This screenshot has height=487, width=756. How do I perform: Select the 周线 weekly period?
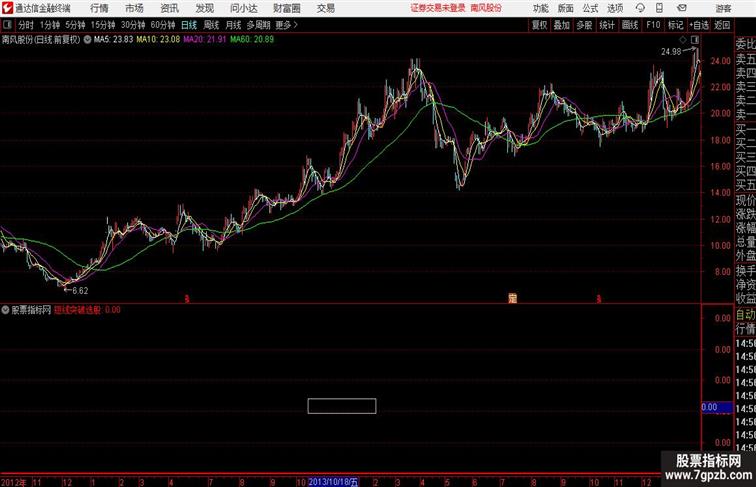(x=211, y=25)
